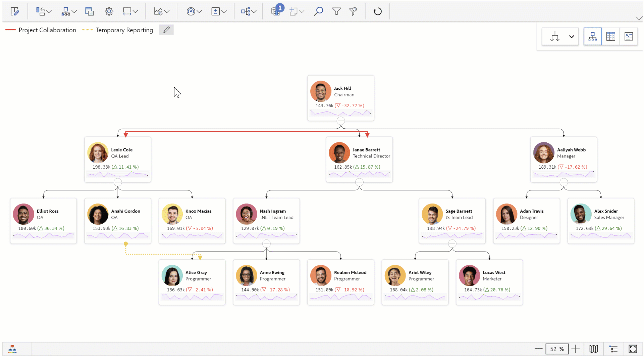Screen dimensions: 644x356
Task: Click the data table icon with badge
Action: tap(276, 11)
